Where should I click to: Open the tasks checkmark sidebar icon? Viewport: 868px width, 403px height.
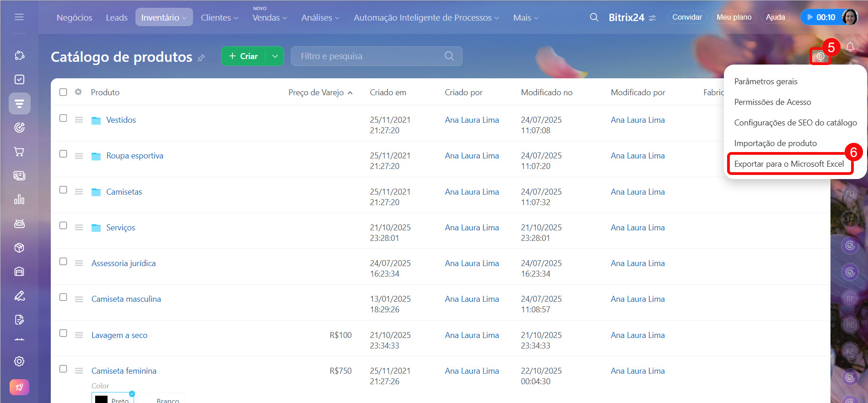[19, 80]
